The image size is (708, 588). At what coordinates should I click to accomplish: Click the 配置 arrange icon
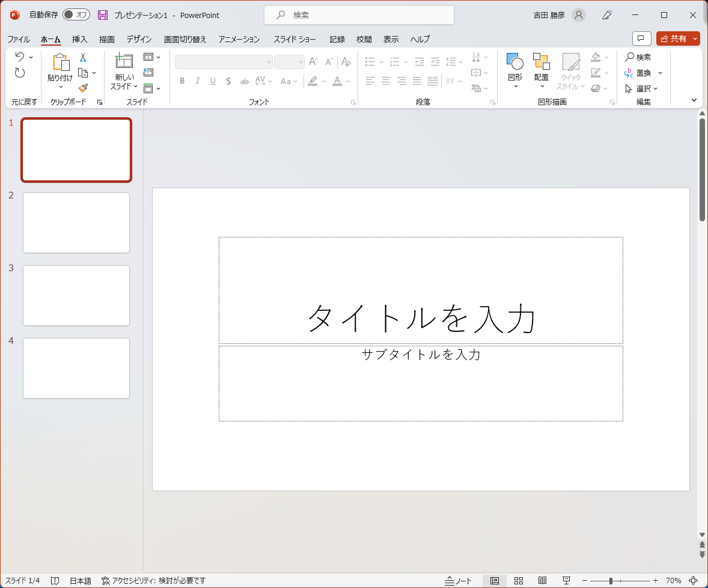541,62
